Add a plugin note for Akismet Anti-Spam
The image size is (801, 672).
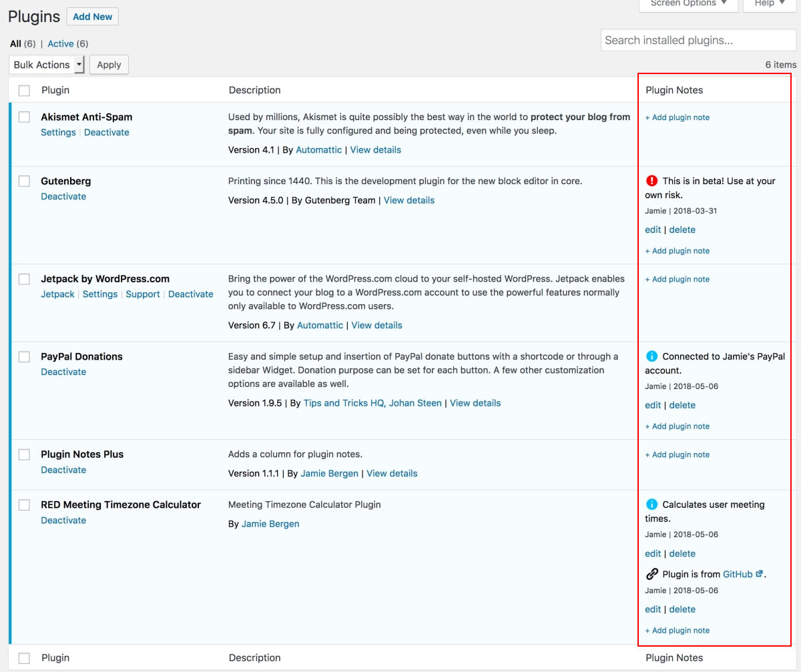point(678,117)
